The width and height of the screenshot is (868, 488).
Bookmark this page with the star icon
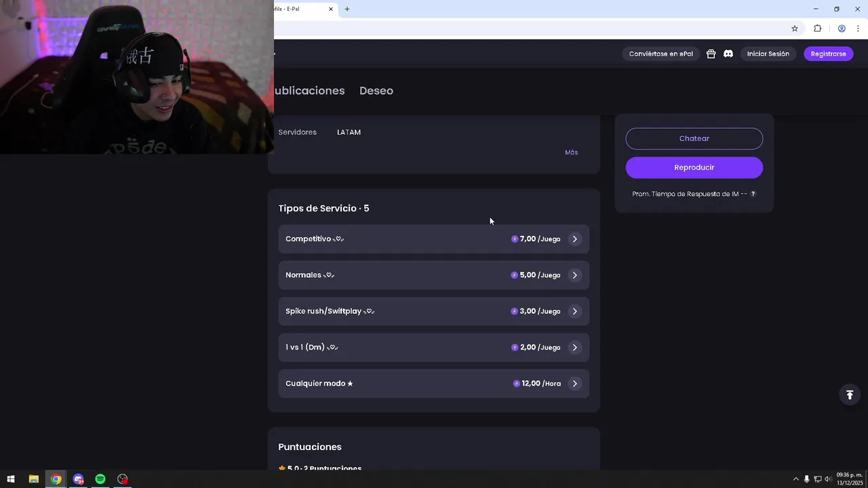[x=795, y=28]
